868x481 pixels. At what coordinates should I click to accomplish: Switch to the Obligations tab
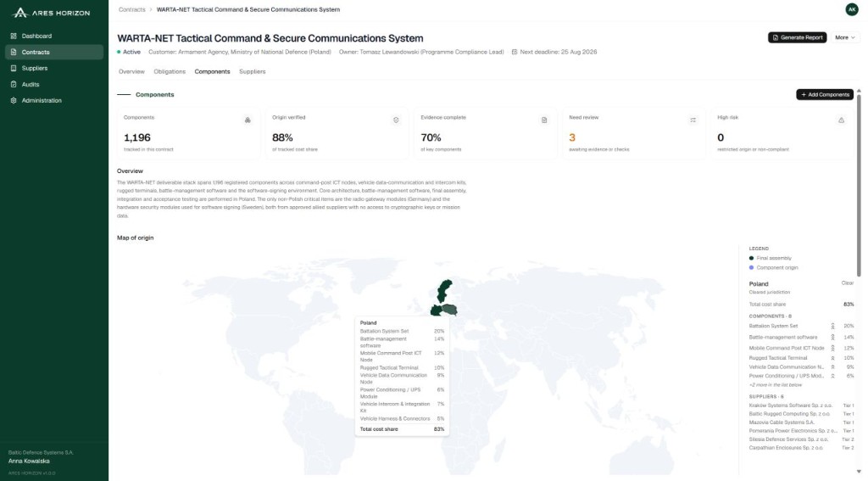[170, 71]
